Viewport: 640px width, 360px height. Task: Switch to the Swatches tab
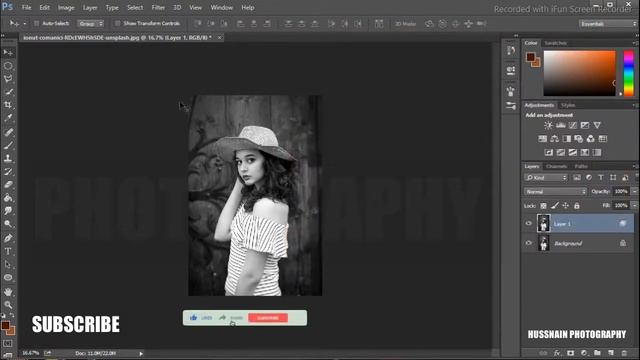[x=556, y=43]
